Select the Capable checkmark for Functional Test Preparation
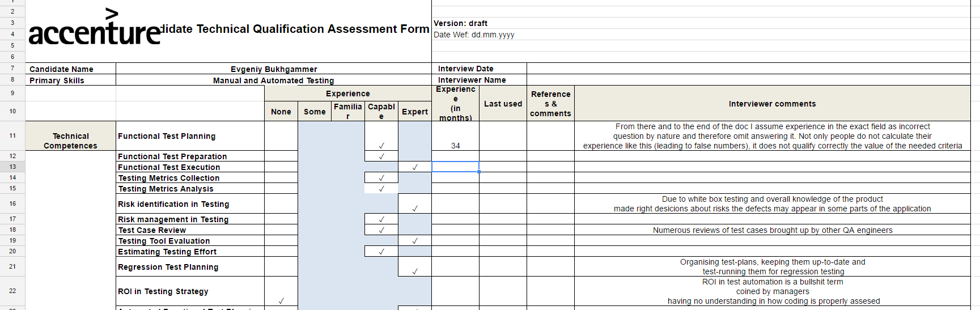The image size is (980, 310). (381, 156)
